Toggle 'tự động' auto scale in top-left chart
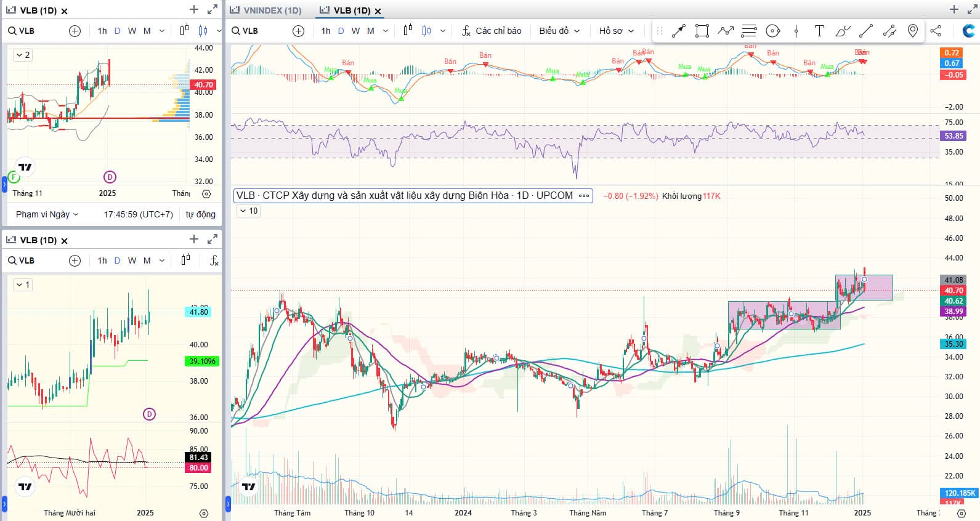 [200, 214]
